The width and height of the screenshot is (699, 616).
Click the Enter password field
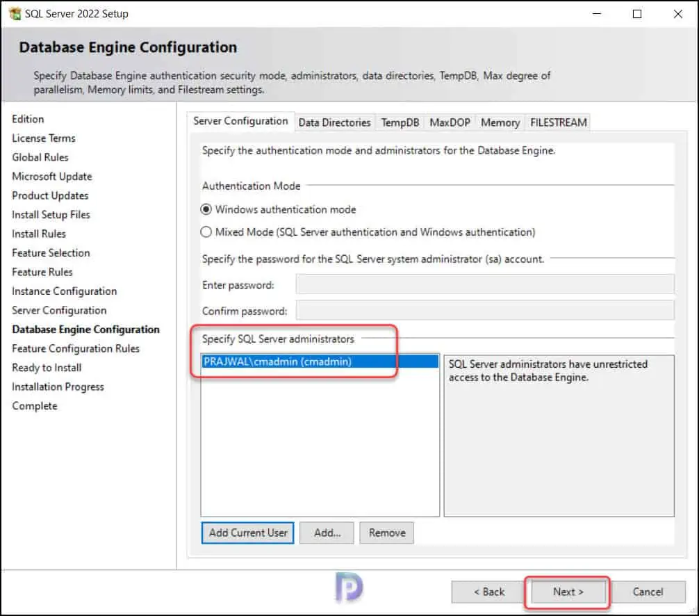pos(485,284)
